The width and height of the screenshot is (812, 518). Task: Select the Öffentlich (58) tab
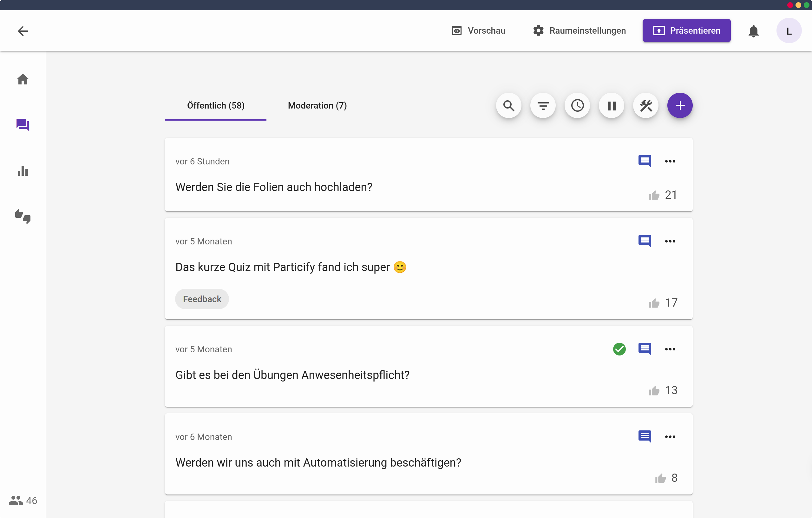[x=215, y=106]
